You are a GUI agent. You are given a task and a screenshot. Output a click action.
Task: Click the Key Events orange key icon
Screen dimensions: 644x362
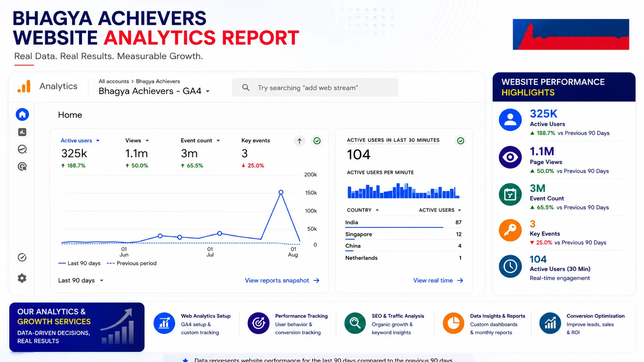click(x=510, y=230)
